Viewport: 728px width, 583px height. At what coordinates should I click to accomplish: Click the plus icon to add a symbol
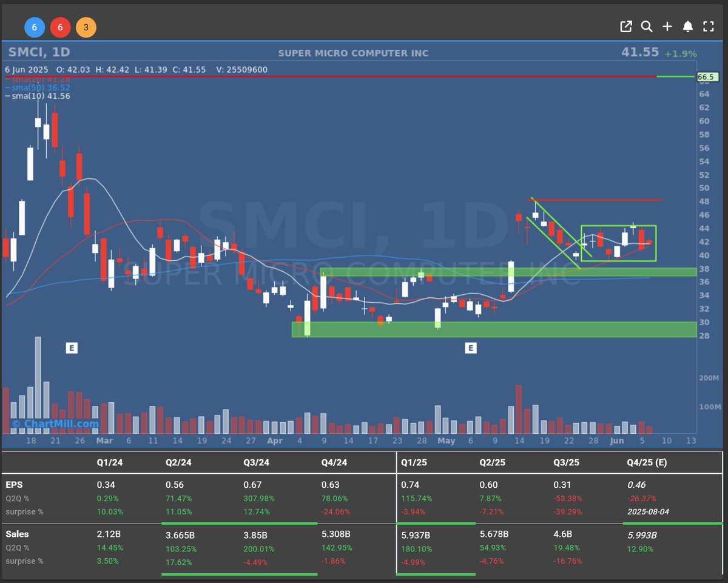667,27
